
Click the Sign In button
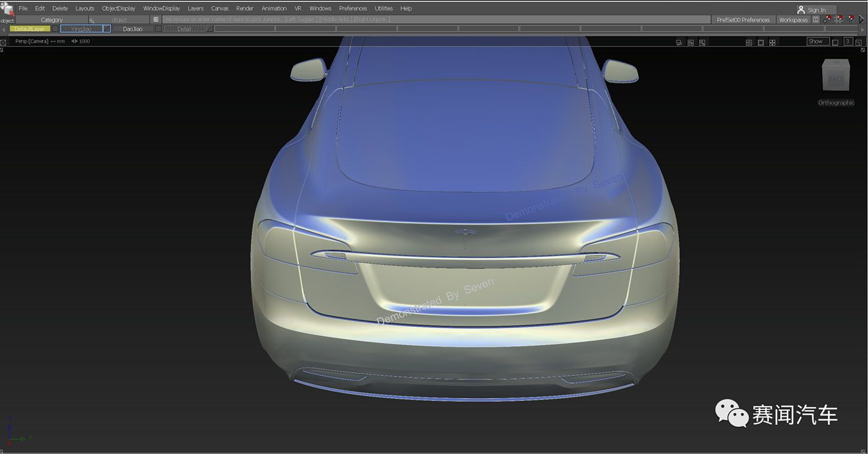coord(816,10)
